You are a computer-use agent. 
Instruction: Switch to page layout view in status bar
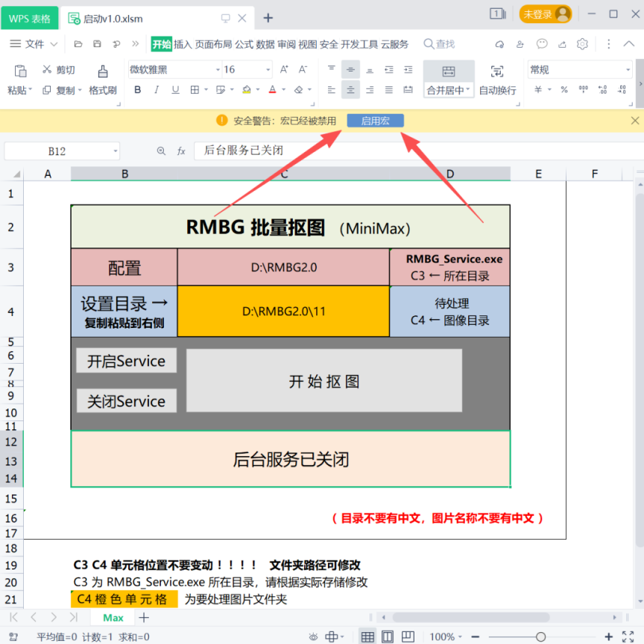coord(388,637)
